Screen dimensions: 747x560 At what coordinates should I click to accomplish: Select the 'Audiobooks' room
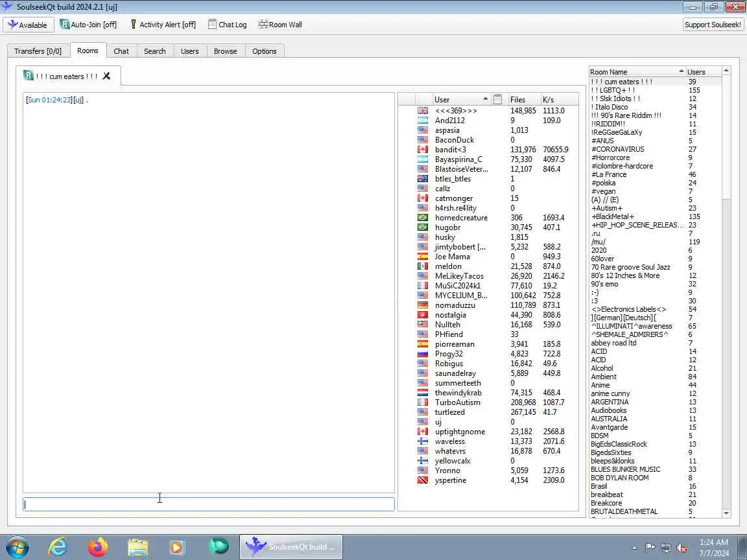coord(608,410)
